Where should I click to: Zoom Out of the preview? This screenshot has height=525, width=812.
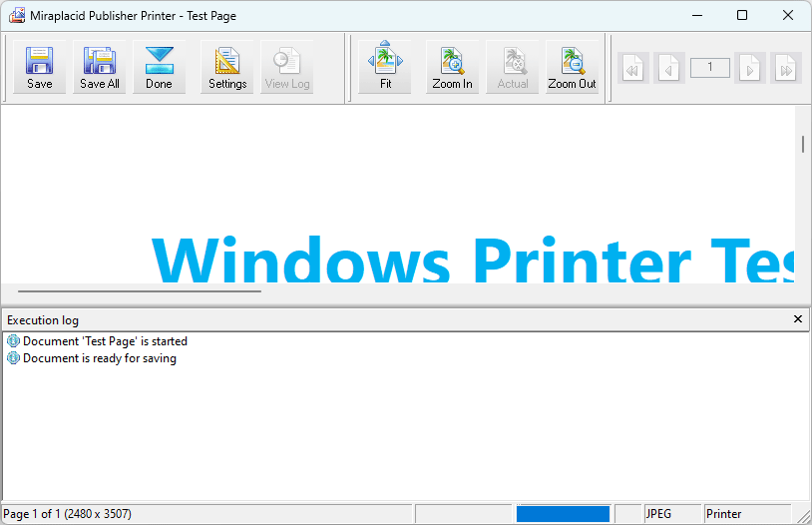click(572, 68)
